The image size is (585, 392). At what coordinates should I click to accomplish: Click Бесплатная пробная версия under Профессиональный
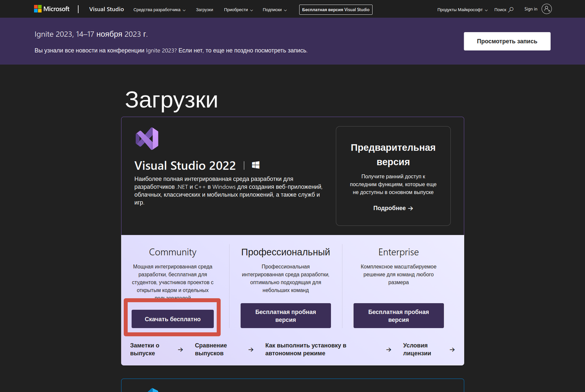[286, 315]
